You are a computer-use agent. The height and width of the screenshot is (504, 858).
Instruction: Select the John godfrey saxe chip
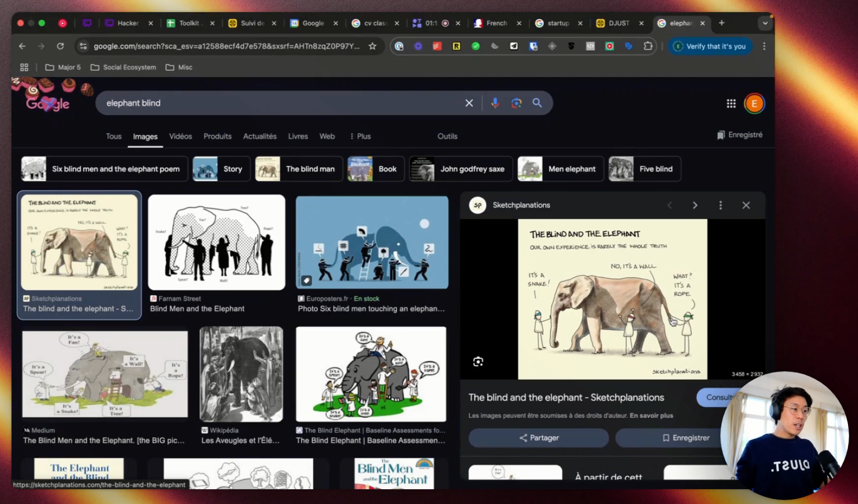[x=461, y=169]
